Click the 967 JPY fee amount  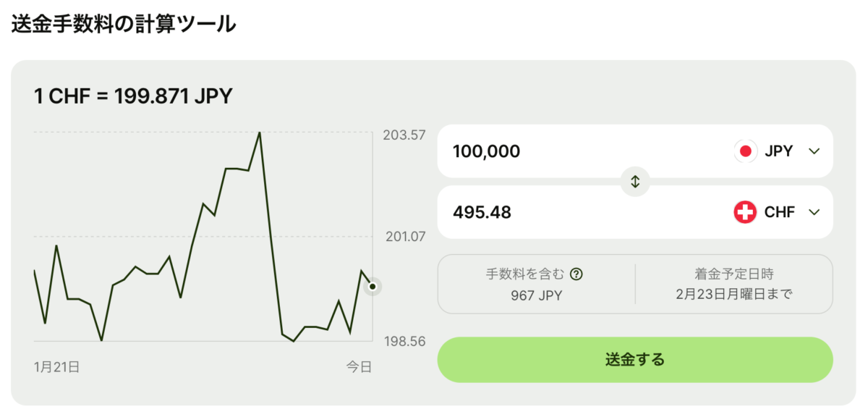[x=536, y=295]
